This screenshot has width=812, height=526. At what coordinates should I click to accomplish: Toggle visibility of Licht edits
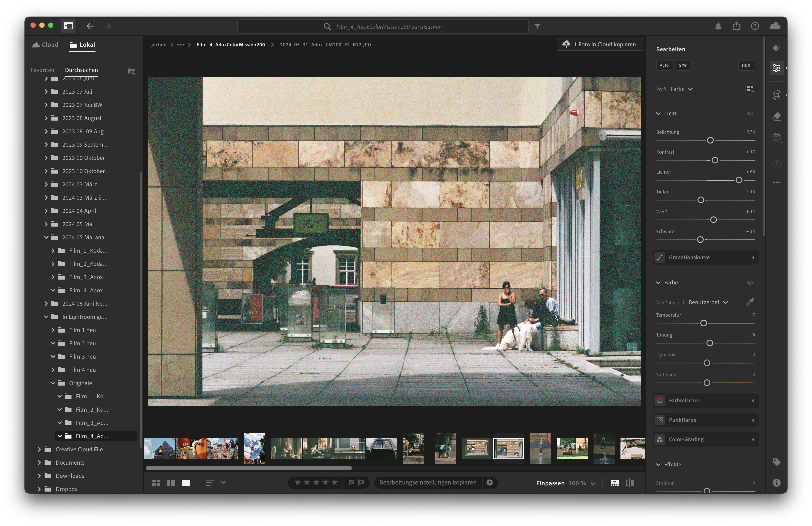750,114
